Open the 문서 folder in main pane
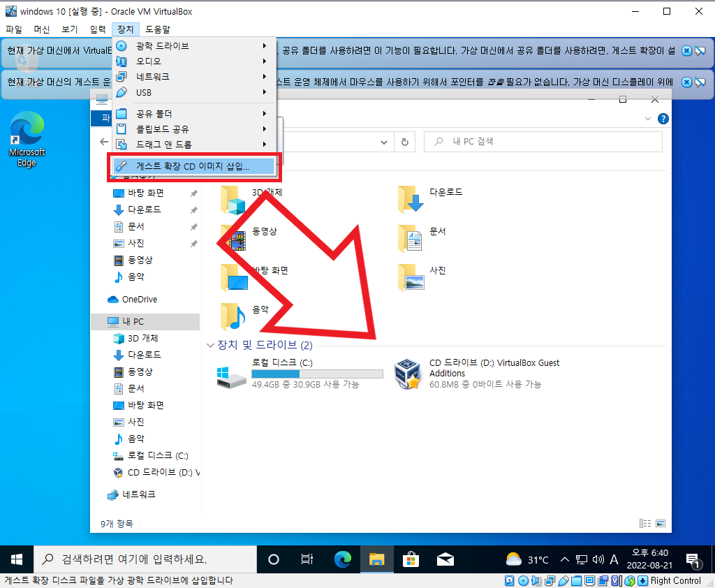Viewport: 715px width, 588px height. click(x=422, y=238)
